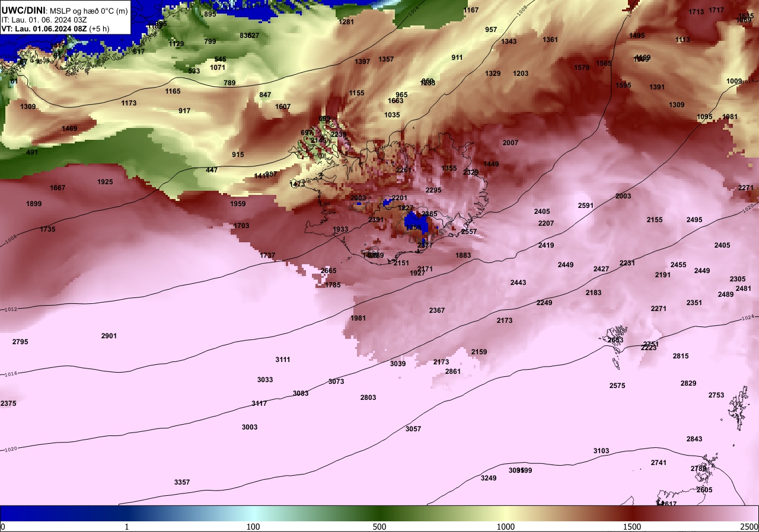The width and height of the screenshot is (759, 532).
Task: Click the 2443 height value
Action: 518,283
